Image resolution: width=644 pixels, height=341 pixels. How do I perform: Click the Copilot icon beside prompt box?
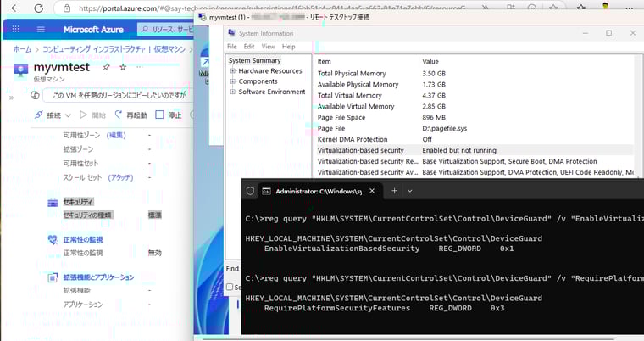(x=35, y=95)
